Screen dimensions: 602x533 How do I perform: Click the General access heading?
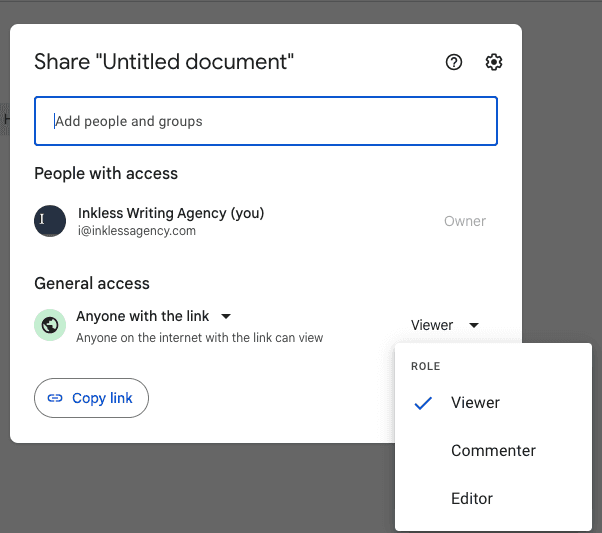pyautogui.click(x=92, y=283)
